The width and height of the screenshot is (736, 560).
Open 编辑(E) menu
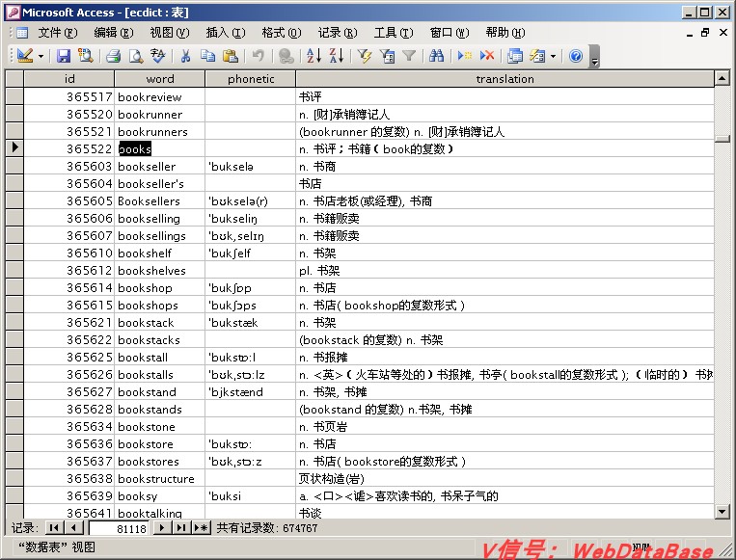114,33
